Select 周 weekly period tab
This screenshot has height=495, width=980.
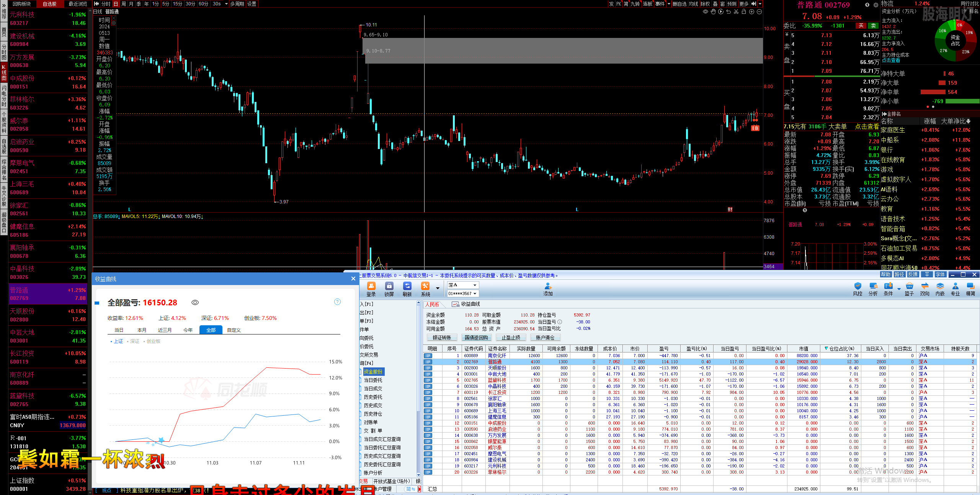123,4
